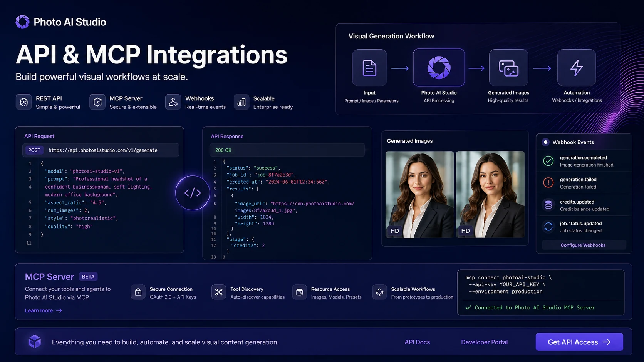Click the Generated Images panel title

click(410, 141)
